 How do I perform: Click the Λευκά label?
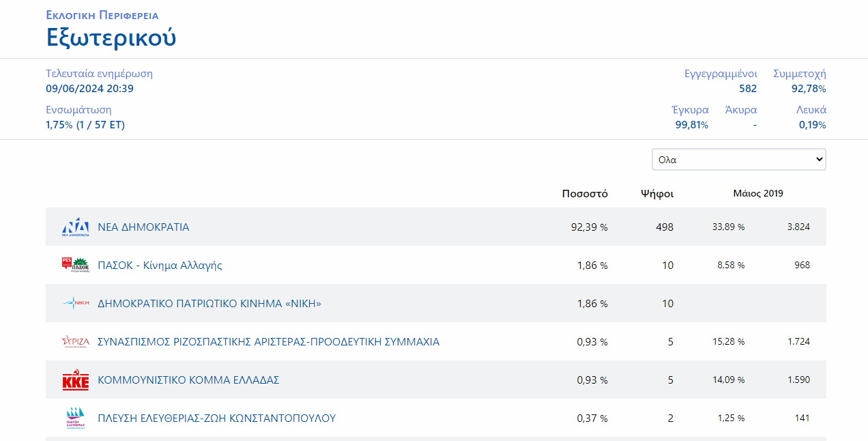pos(811,110)
